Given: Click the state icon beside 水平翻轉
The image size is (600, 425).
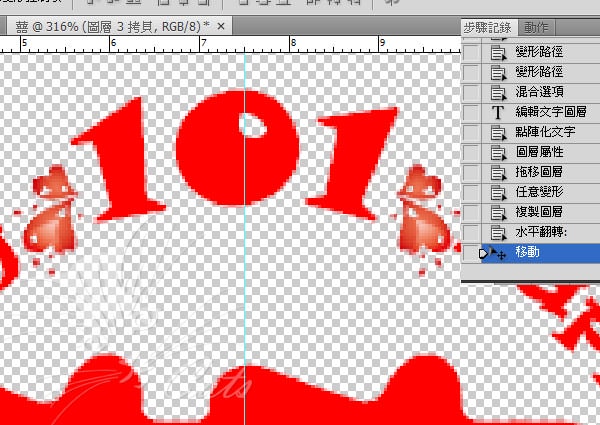Looking at the screenshot, I should [x=497, y=232].
